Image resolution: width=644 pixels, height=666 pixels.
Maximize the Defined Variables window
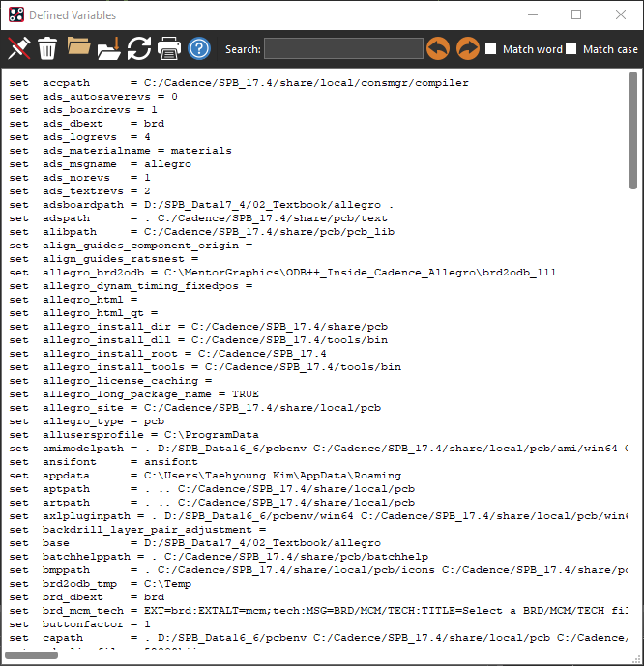pyautogui.click(x=576, y=14)
